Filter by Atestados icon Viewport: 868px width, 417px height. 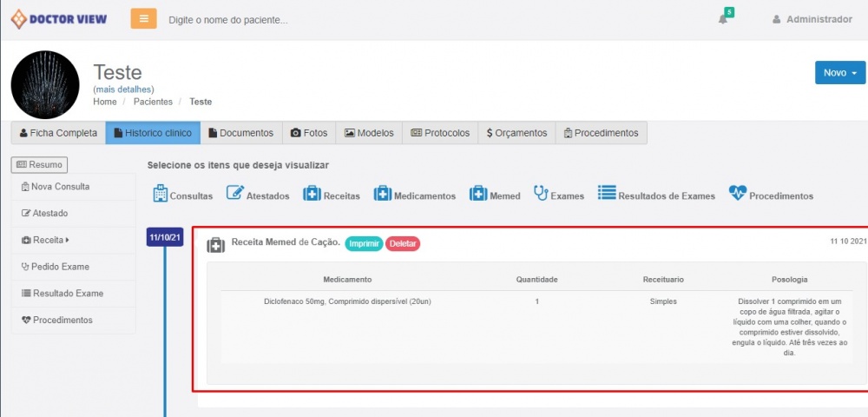tap(235, 193)
